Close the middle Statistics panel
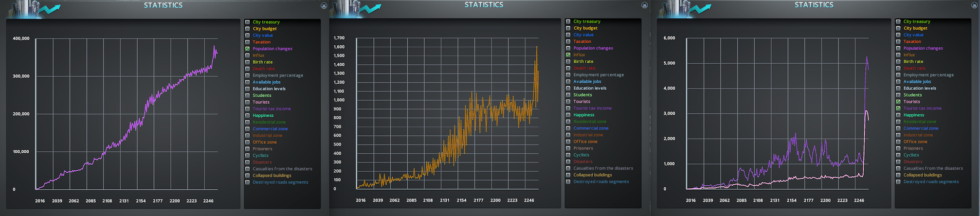 [644, 5]
